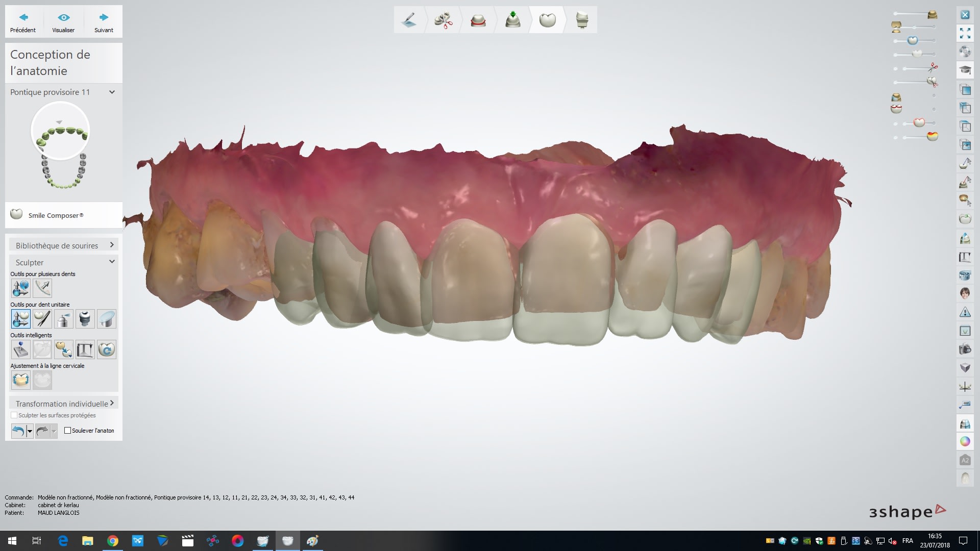Open the redo history dropdown arrow
Viewport: 980px width, 551px height.
pos(54,431)
